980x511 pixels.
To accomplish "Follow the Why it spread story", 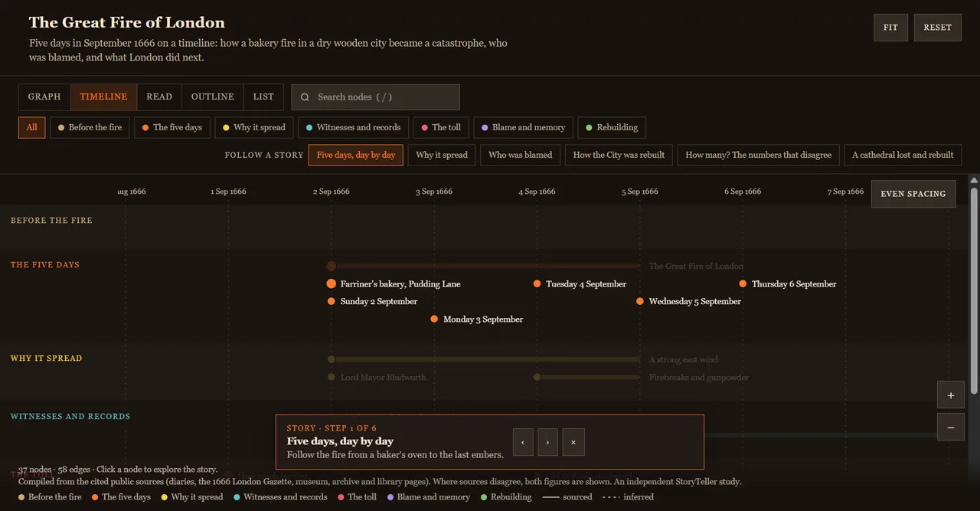I will 442,155.
